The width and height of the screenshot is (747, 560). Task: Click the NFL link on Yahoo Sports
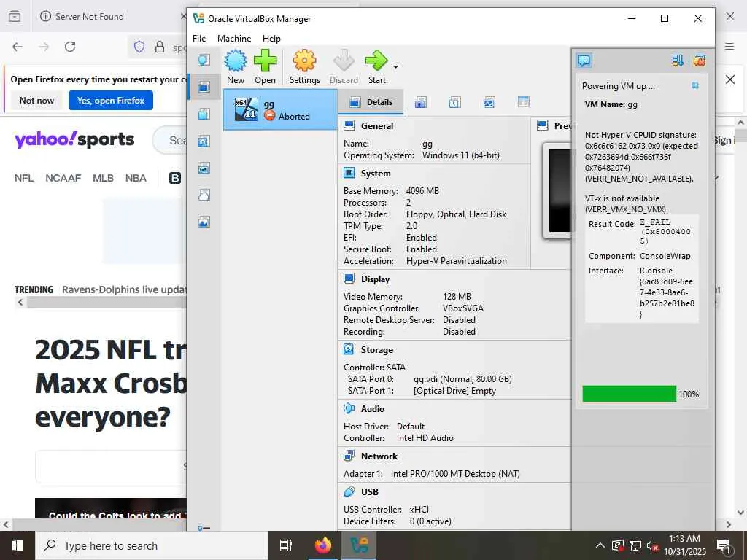point(24,178)
